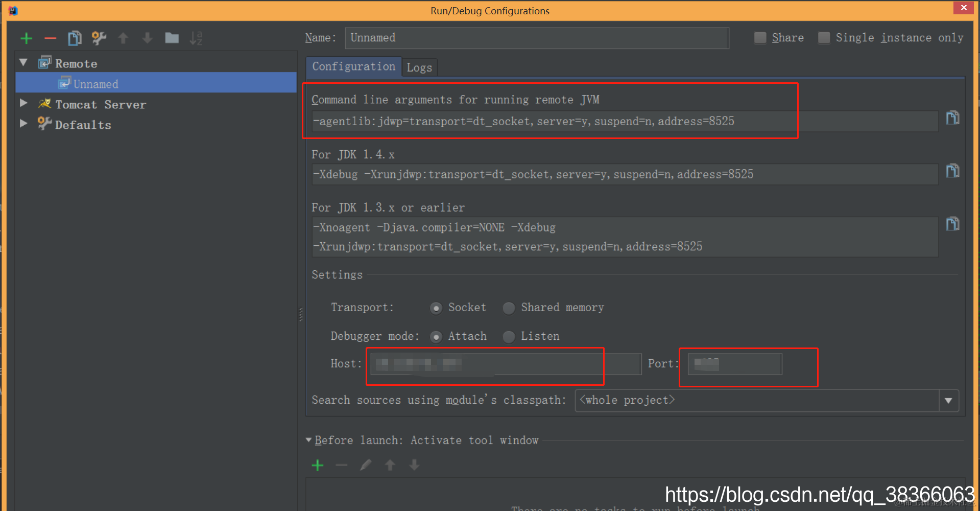Move configuration down in toolbar
Viewport: 980px width, 511px height.
(147, 38)
